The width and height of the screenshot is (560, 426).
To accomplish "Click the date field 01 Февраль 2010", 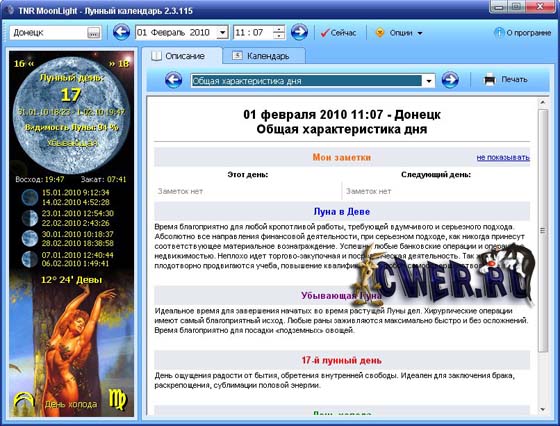I will click(x=176, y=33).
